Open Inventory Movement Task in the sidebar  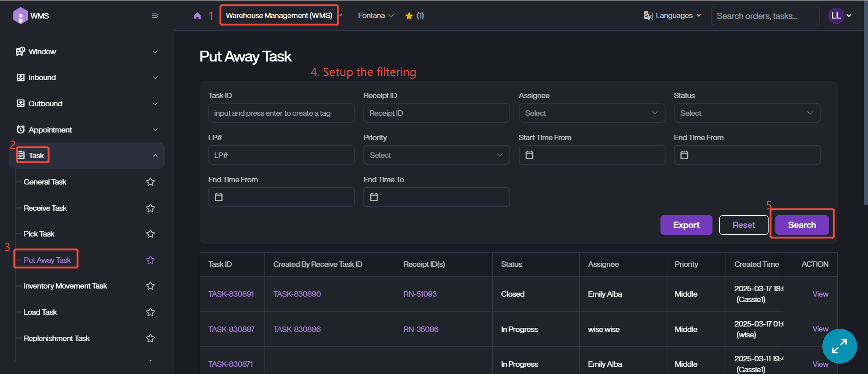[x=65, y=286]
